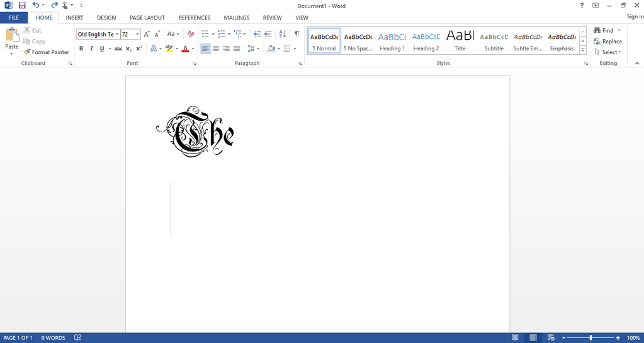Click the Justify alignment icon

(x=237, y=48)
